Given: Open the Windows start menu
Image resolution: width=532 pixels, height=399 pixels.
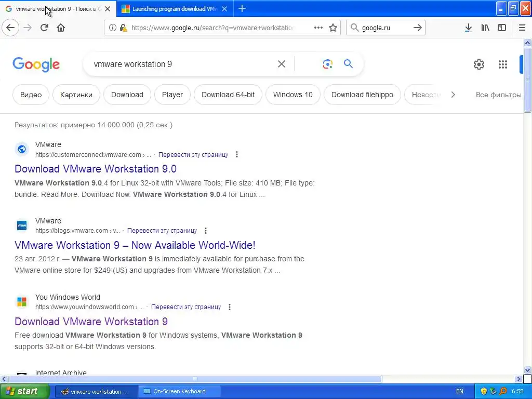Looking at the screenshot, I should coord(24,391).
